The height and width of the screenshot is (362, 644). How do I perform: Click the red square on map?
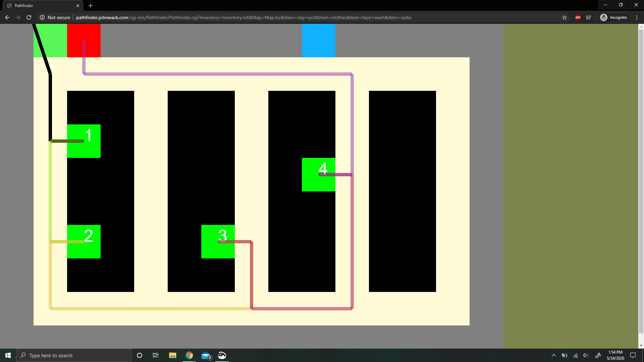pos(84,41)
